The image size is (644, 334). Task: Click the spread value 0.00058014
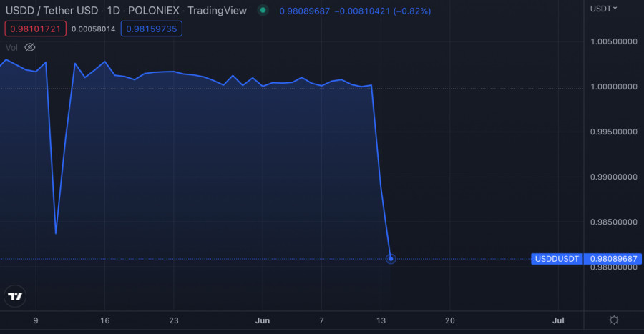point(93,29)
